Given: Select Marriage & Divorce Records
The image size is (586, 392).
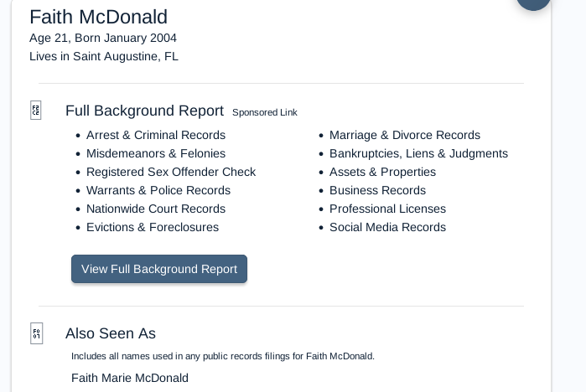Looking at the screenshot, I should coord(405,135).
